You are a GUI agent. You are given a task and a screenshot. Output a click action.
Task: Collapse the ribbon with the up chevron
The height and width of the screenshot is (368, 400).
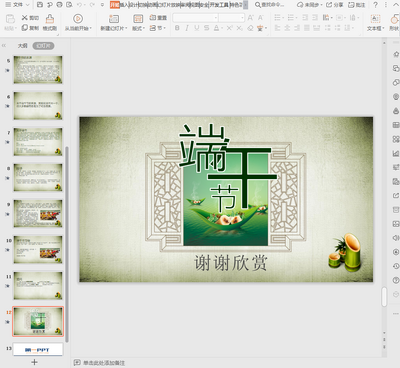pos(397,5)
